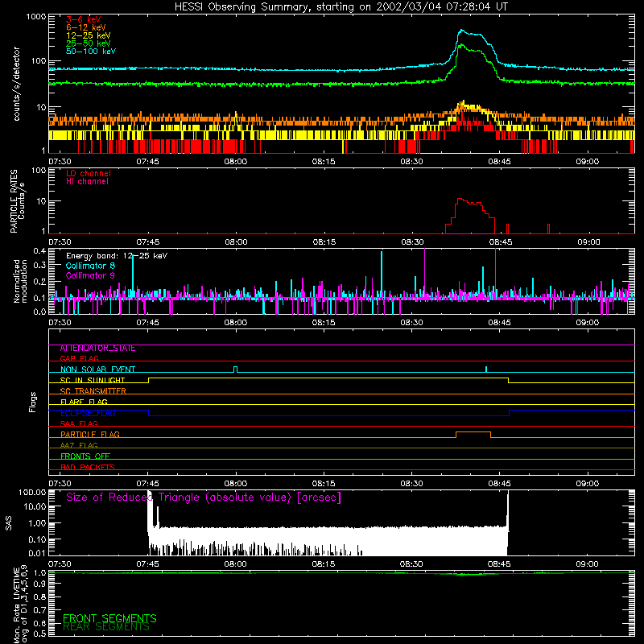Select the 6-12 keV legend label

point(86,27)
